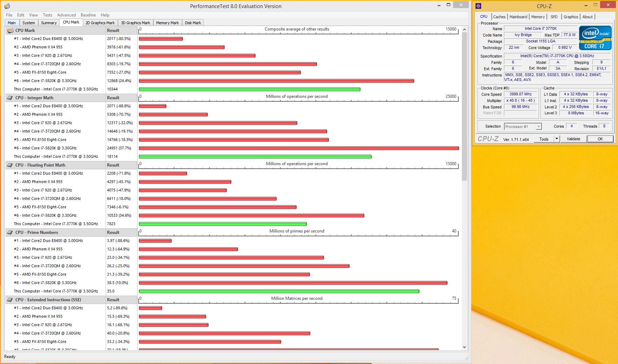
Task: Click the Specification field in CPU-Z
Action: click(557, 56)
